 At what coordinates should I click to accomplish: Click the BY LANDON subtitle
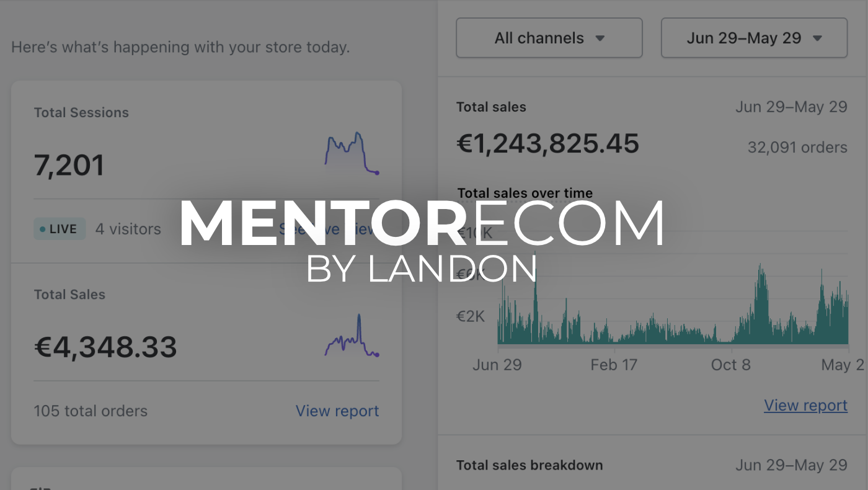pos(422,269)
